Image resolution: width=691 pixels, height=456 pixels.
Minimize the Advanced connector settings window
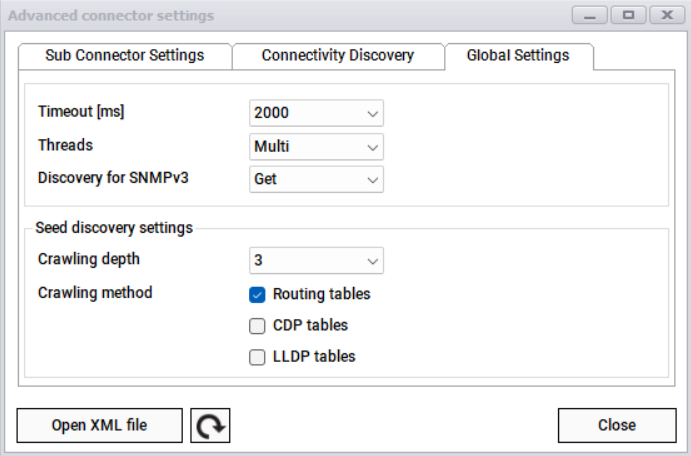[x=590, y=16]
